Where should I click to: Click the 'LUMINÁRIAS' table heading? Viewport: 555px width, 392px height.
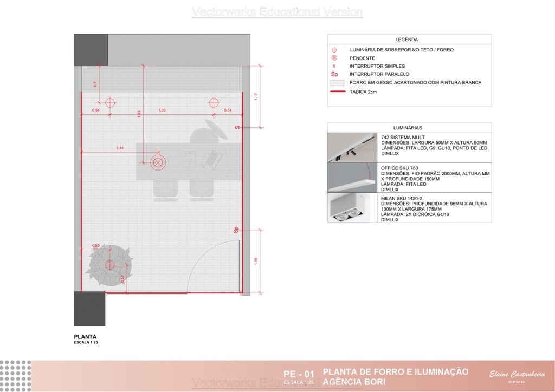tap(408, 128)
